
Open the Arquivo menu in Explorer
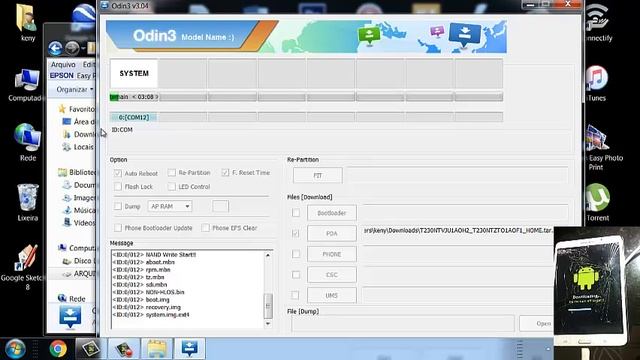63,64
